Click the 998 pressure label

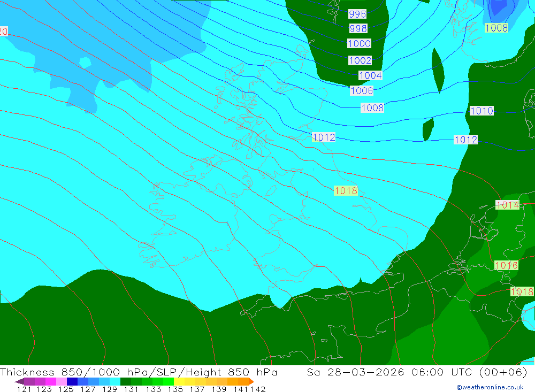tap(358, 28)
